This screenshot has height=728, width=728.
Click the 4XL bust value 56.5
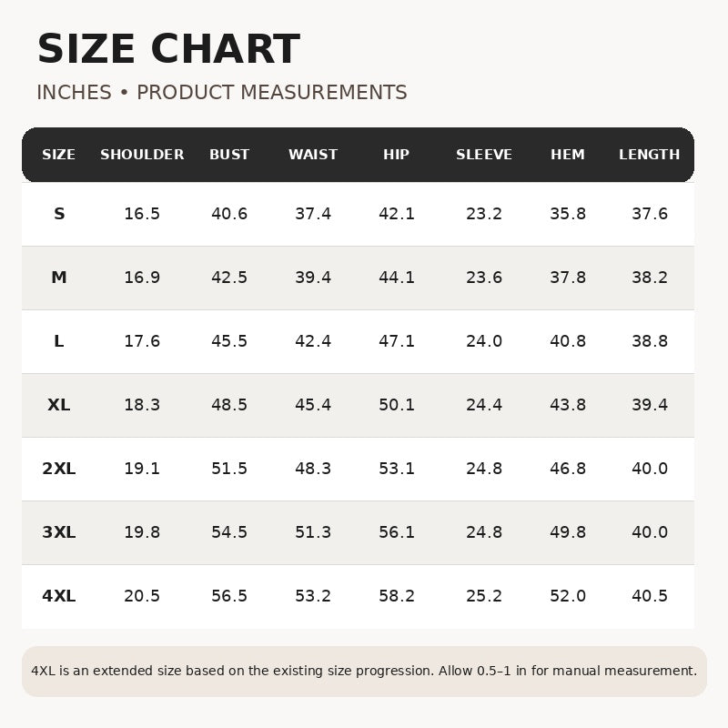pyautogui.click(x=229, y=596)
